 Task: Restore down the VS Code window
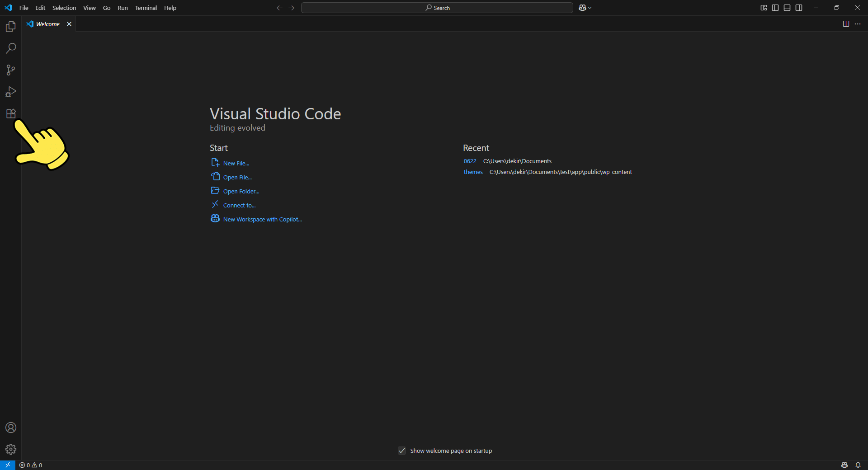(x=837, y=8)
